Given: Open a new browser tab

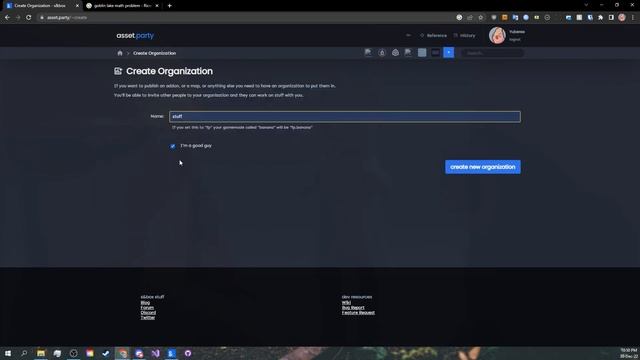Looking at the screenshot, I should pos(169,6).
